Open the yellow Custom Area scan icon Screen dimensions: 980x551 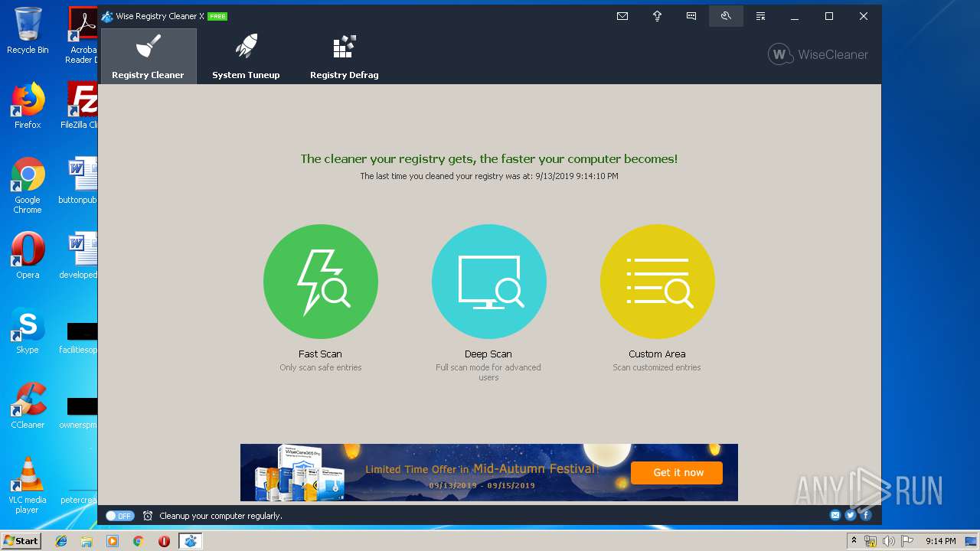tap(657, 282)
